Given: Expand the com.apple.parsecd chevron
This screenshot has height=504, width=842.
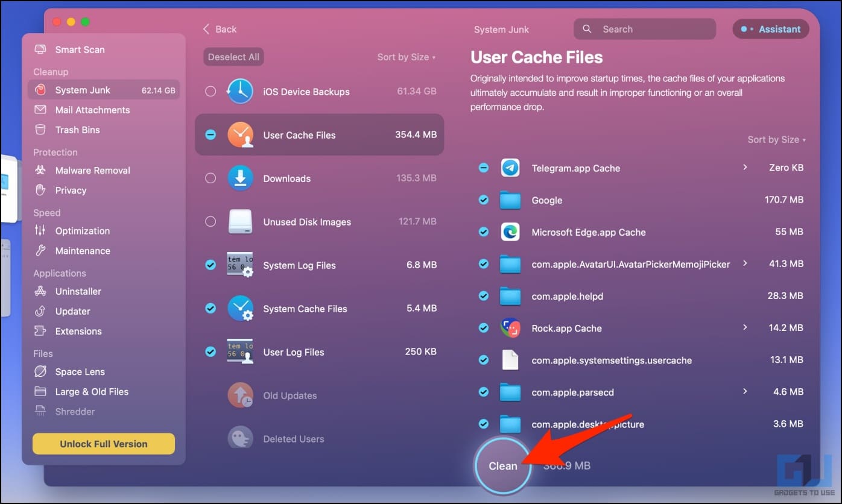Looking at the screenshot, I should 745,391.
